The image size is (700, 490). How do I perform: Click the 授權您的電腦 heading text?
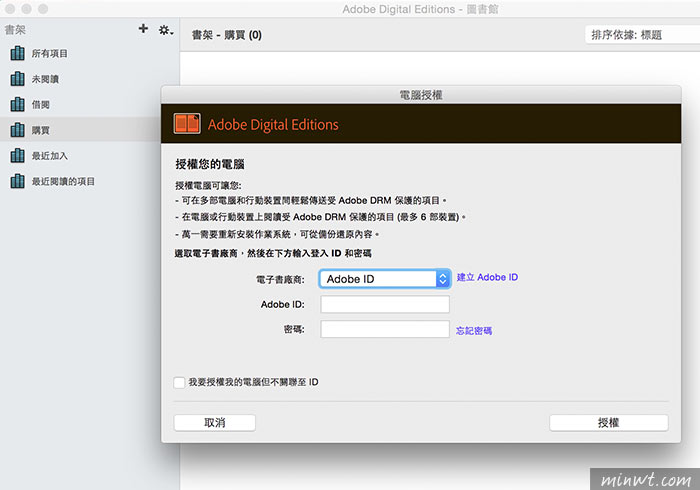pos(210,164)
